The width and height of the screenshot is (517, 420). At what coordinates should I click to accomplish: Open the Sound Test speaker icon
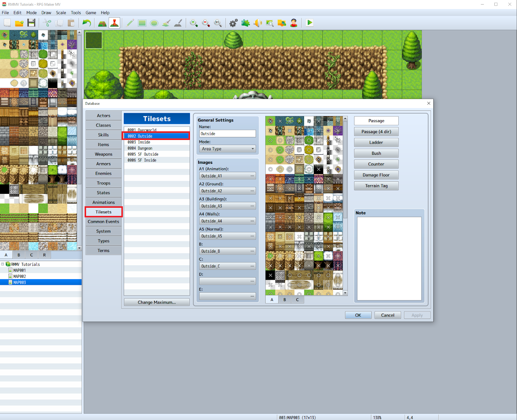click(x=258, y=23)
